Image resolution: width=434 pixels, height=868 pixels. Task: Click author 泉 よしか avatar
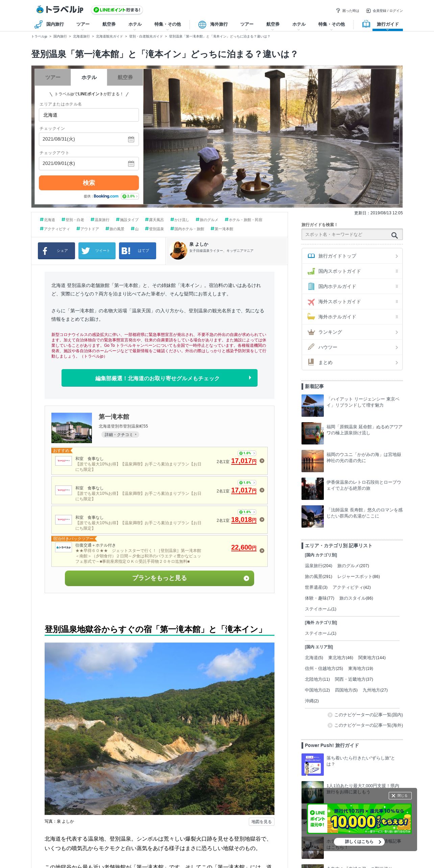[178, 250]
